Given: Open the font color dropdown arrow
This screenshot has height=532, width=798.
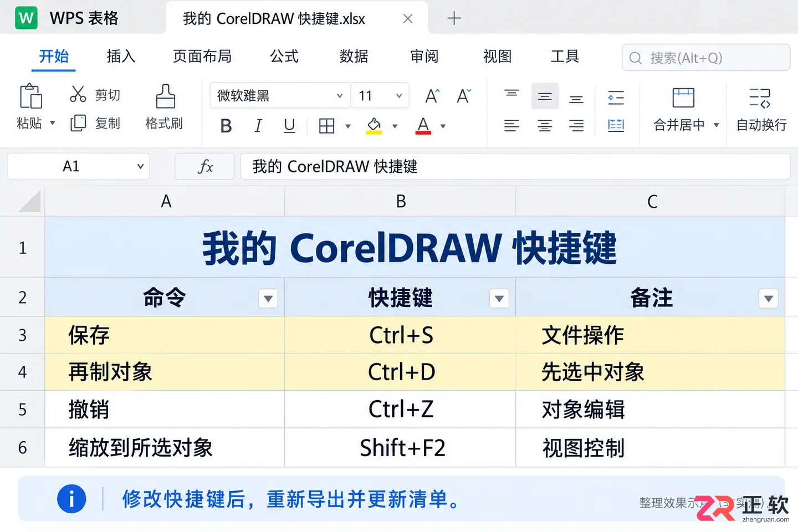Looking at the screenshot, I should pyautogui.click(x=443, y=126).
